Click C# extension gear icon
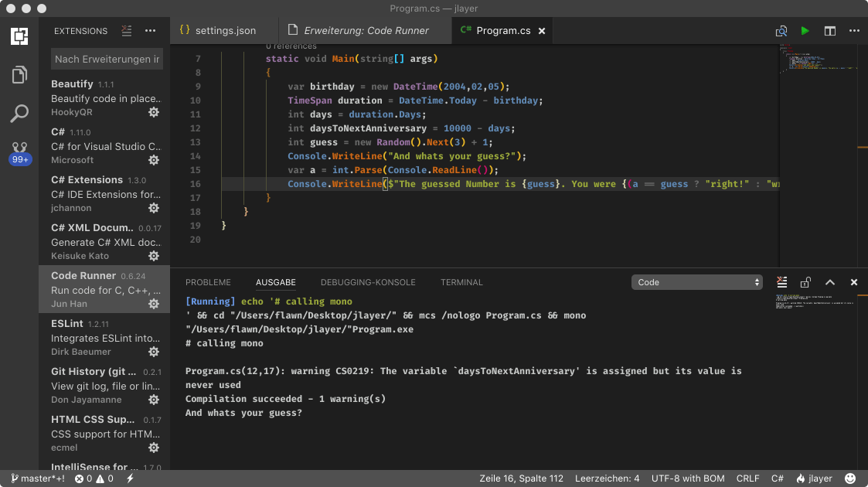868x487 pixels. 154,160
